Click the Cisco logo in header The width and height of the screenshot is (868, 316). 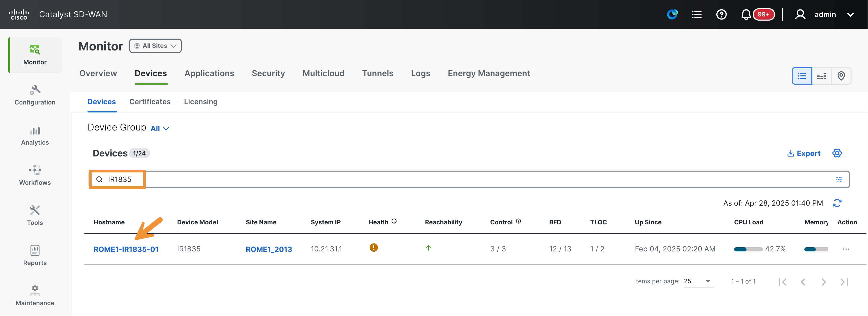click(19, 14)
